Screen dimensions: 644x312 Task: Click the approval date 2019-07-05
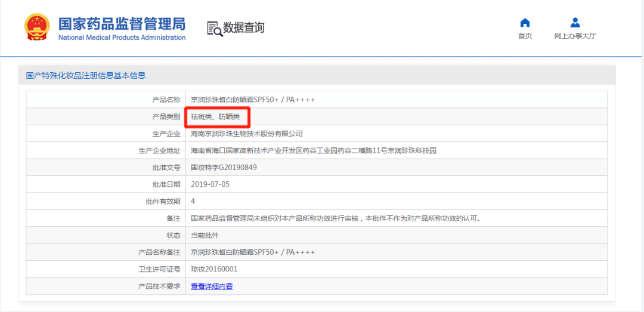210,184
